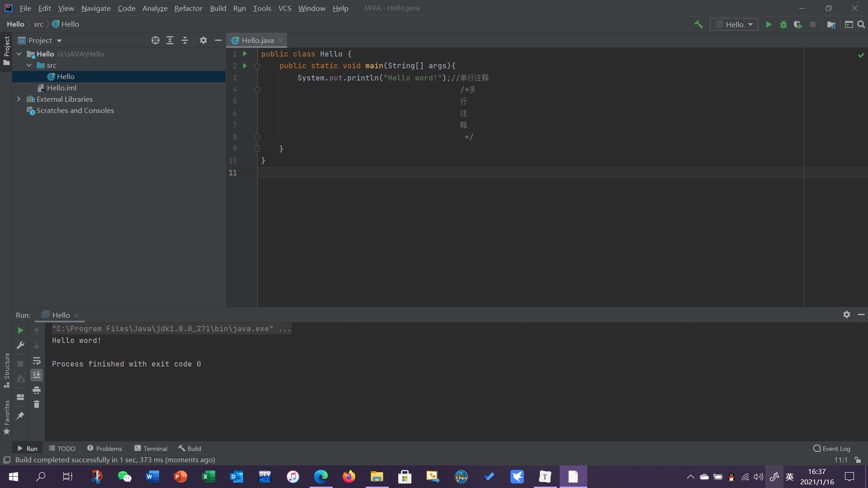Select Hello.iml in project tree

point(61,88)
